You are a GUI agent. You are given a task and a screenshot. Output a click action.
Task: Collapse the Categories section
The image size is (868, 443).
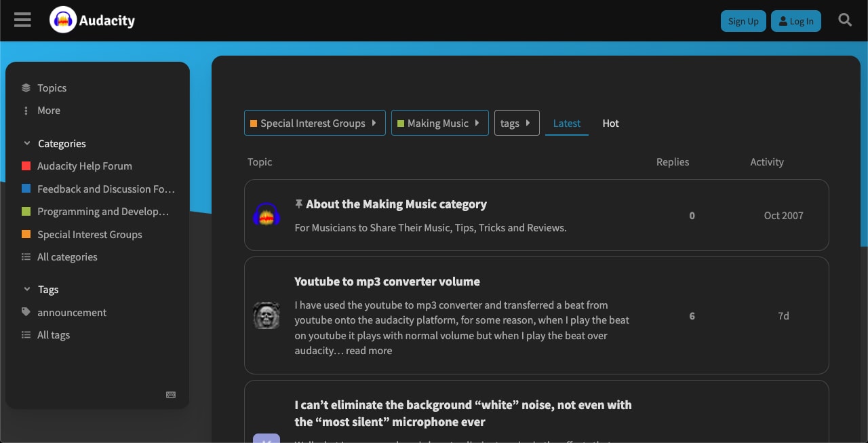pyautogui.click(x=54, y=144)
